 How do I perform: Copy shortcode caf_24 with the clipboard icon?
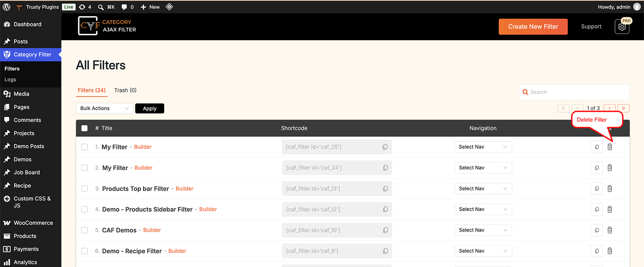pos(386,168)
